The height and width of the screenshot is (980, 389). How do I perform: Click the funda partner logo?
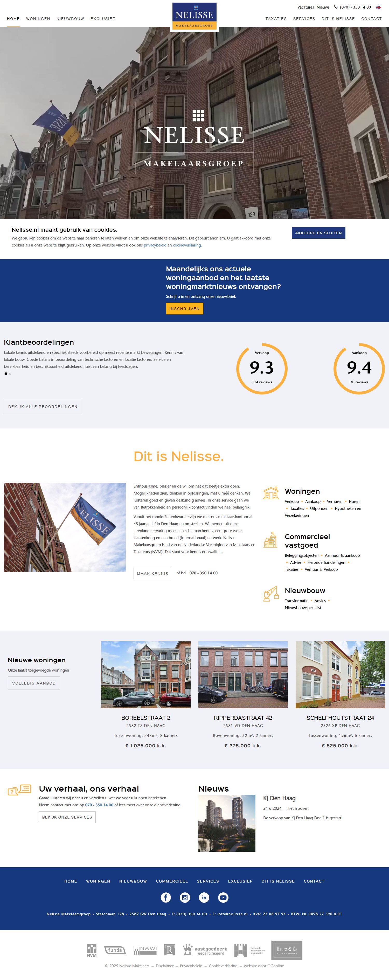click(115, 950)
